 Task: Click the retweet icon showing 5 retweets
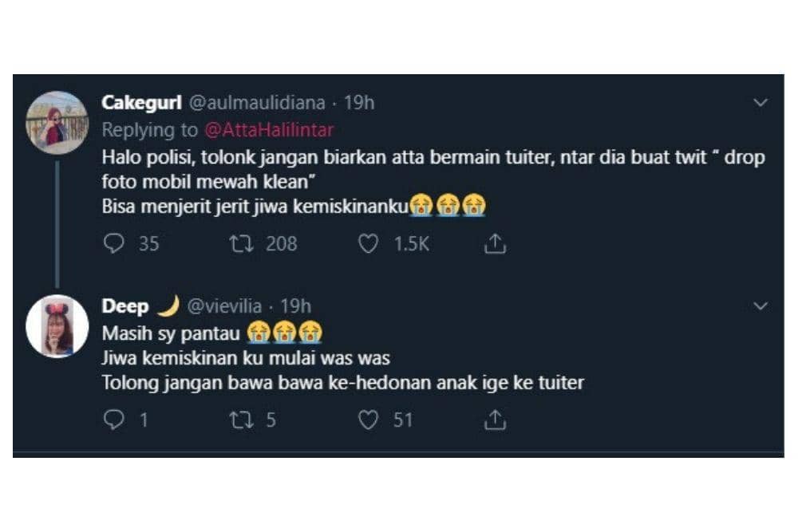click(241, 419)
